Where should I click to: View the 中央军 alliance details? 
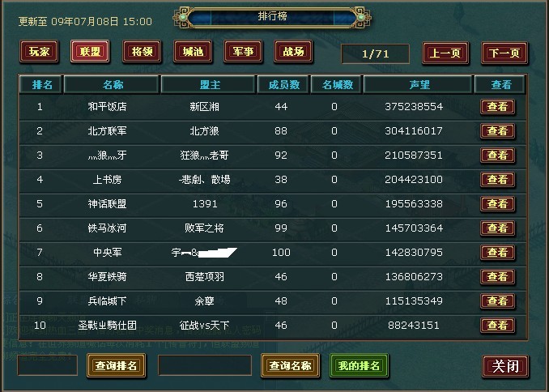pos(497,253)
